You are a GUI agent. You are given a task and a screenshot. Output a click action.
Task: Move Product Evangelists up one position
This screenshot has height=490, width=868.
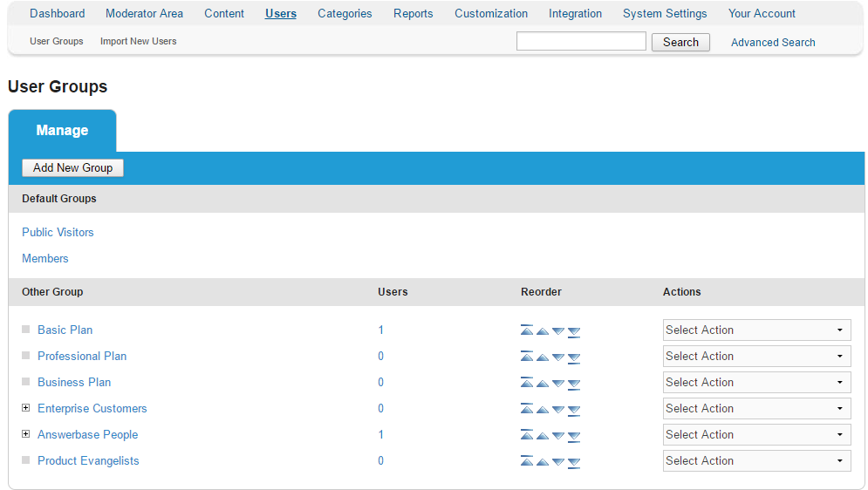[x=543, y=461]
